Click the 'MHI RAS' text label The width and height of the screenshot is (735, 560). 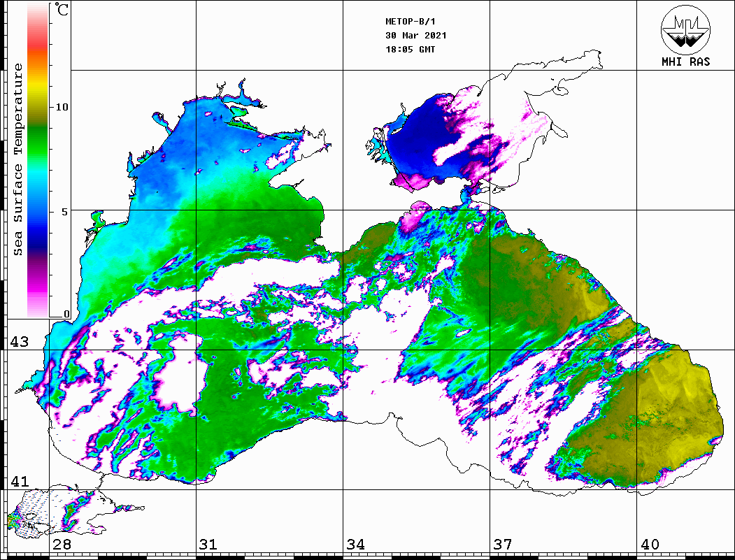click(686, 62)
